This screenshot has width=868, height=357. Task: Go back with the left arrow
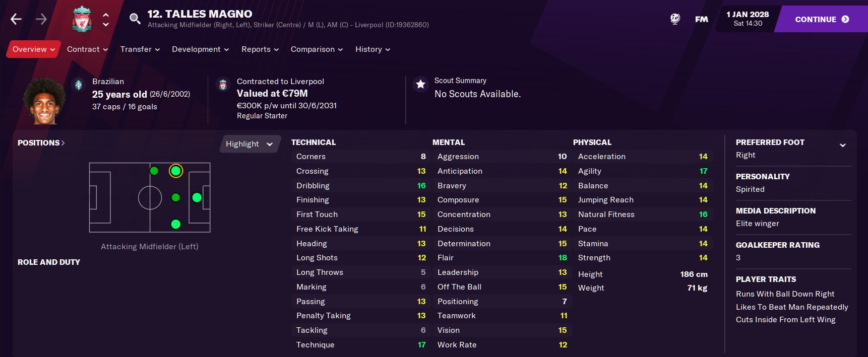pos(16,19)
